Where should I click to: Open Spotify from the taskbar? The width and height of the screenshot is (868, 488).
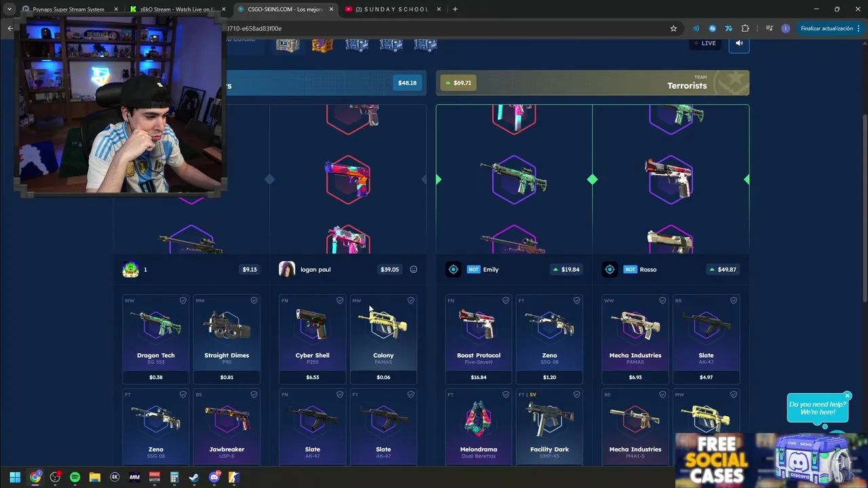click(x=75, y=477)
